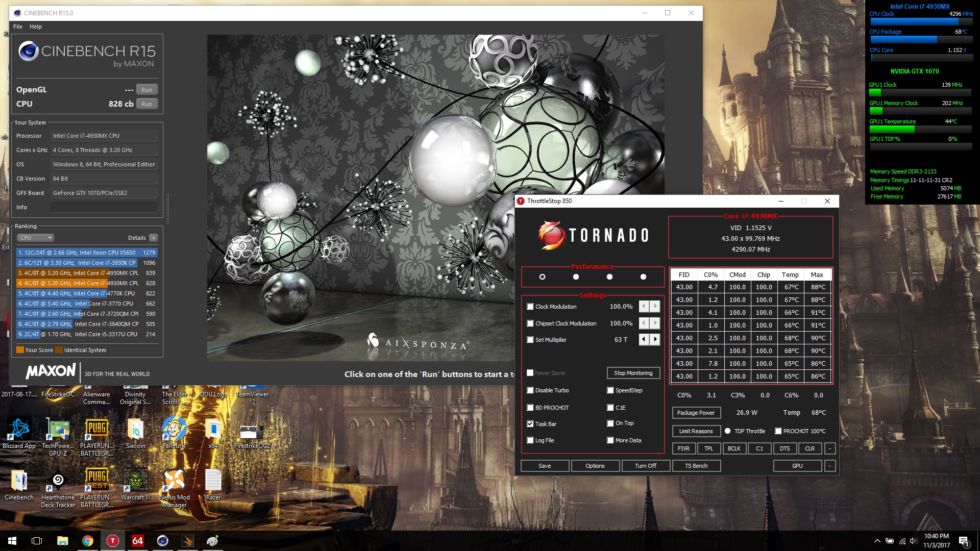Increase Set Multiplier with right arrow
980x551 pixels.
click(655, 339)
